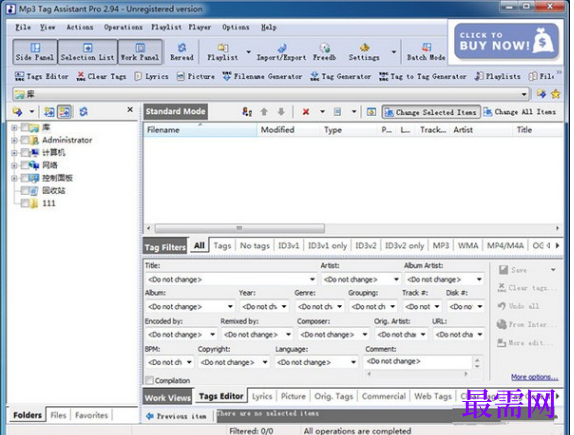
Task: Open Playlists in second toolbar
Action: tap(497, 76)
